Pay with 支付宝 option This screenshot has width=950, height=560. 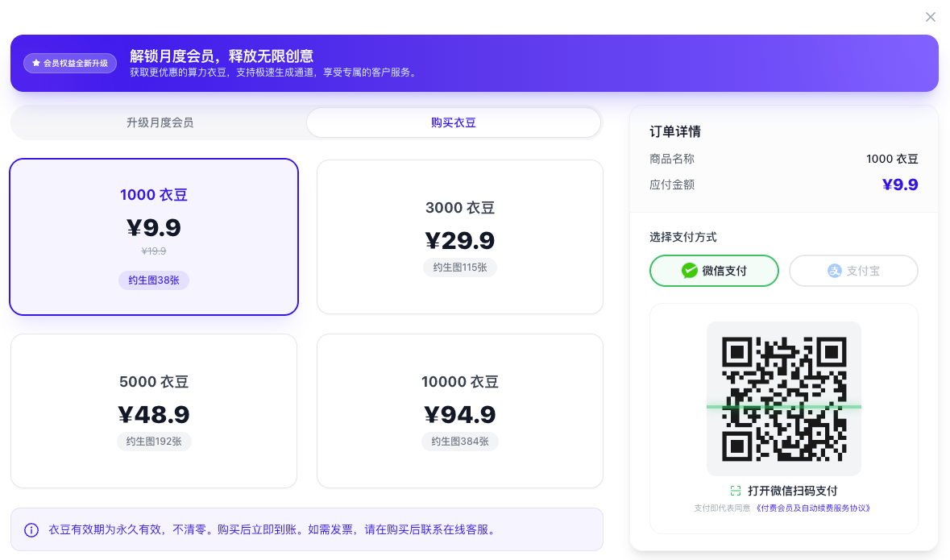click(853, 270)
